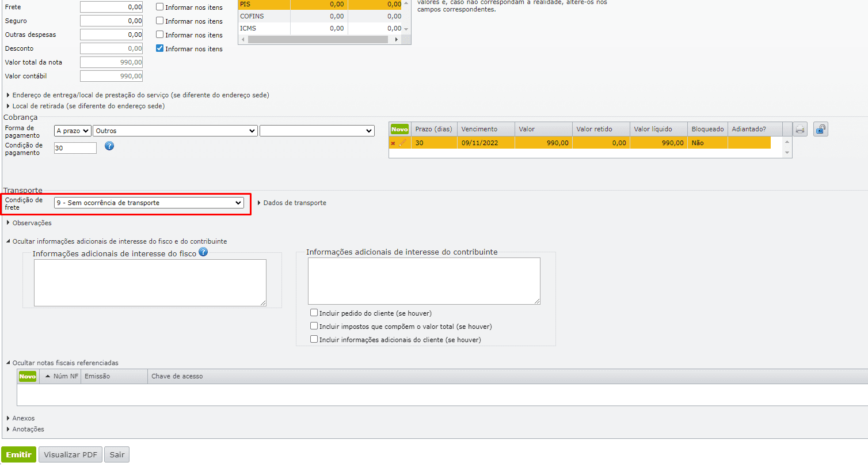868x470 pixels.
Task: Click the Não cell under Bloqueado
Action: coord(708,143)
